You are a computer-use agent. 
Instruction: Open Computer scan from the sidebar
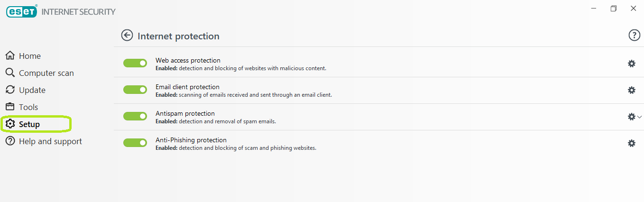(x=46, y=73)
